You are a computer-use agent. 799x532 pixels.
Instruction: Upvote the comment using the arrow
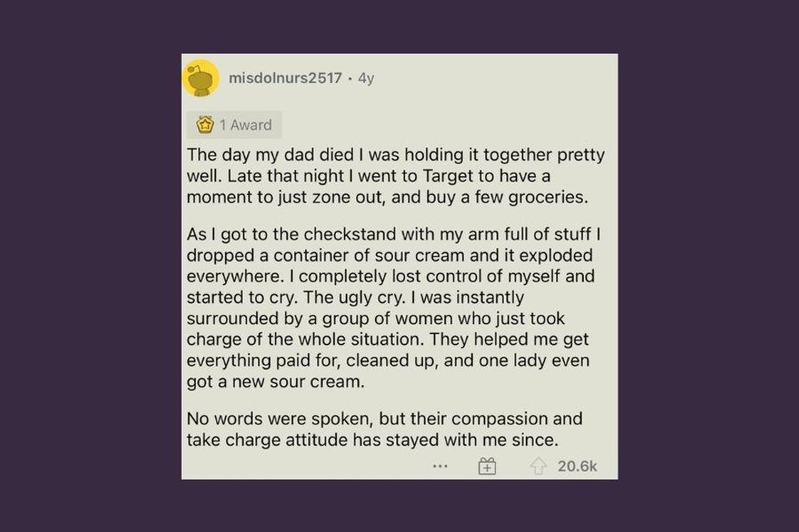[538, 466]
